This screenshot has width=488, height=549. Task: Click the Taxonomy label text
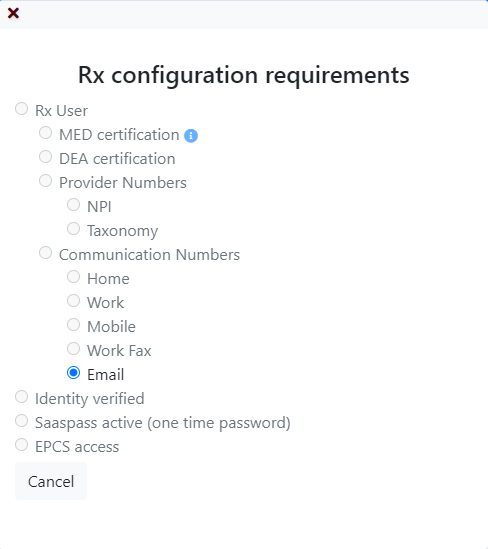point(123,231)
